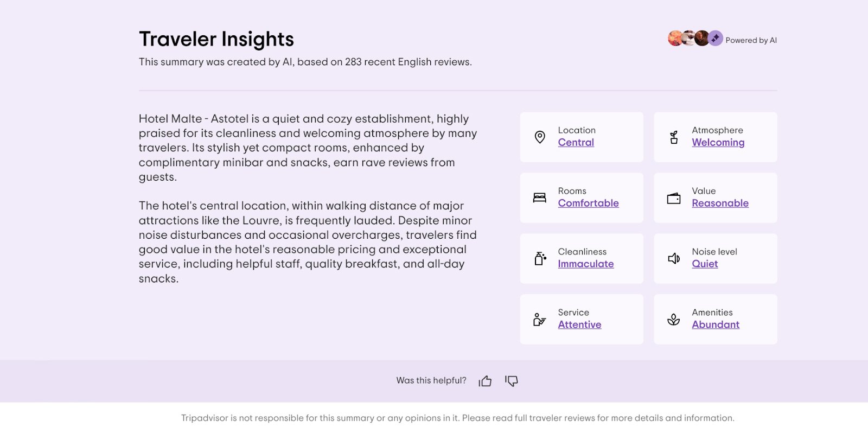Click the Atmosphere plant icon
This screenshot has height=433, width=868.
[x=674, y=137]
